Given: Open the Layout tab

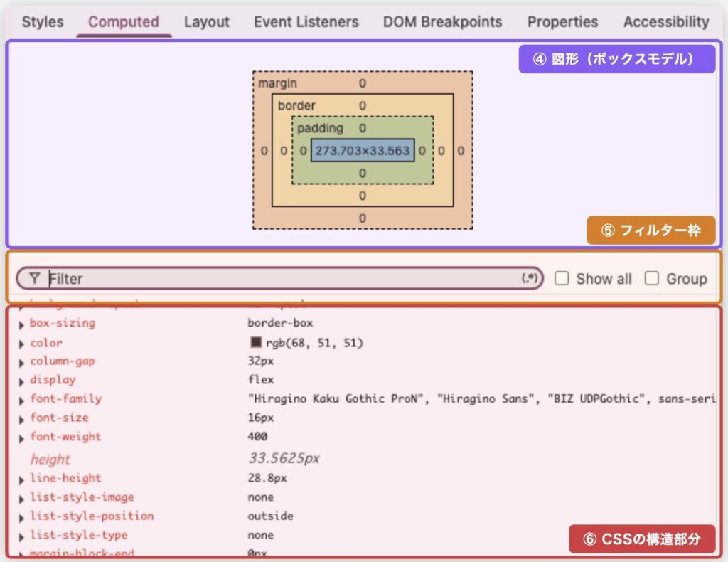Looking at the screenshot, I should [207, 22].
